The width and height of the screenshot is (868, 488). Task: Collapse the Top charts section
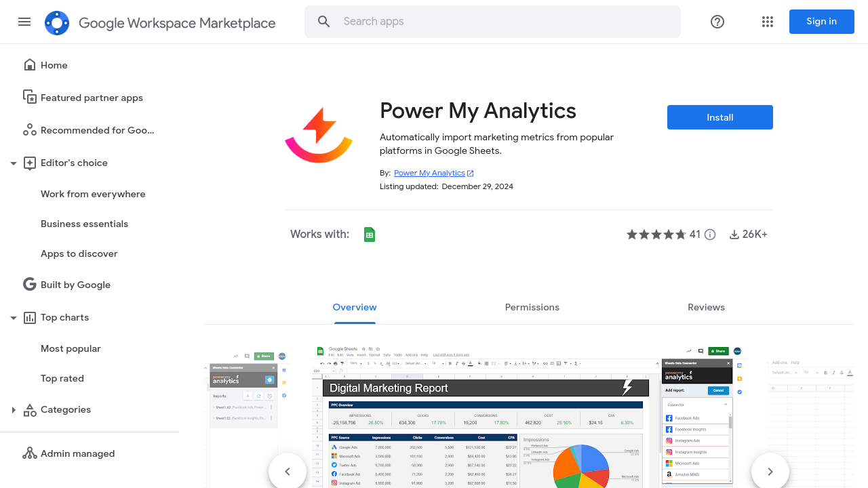click(14, 318)
